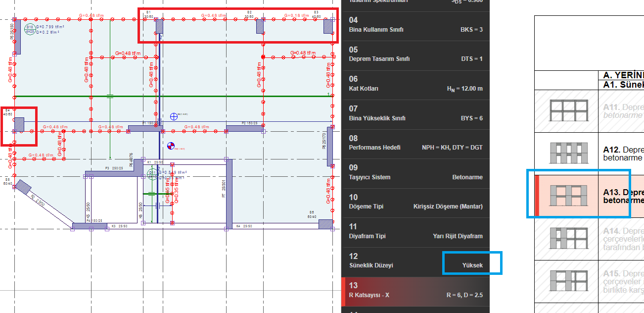Click the horizontal green line across the plan
The image size is (644, 313).
pyautogui.click(x=173, y=96)
